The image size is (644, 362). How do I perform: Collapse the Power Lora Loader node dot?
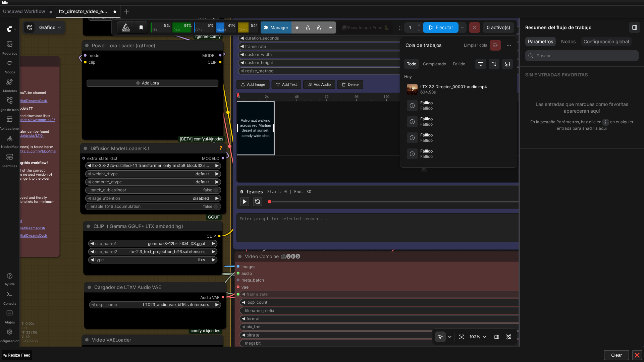(87, 46)
